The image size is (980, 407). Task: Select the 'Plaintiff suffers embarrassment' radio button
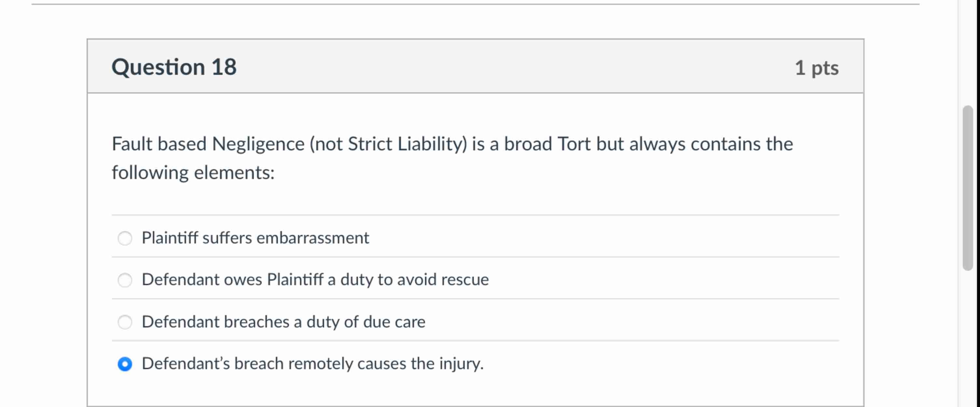[126, 239]
